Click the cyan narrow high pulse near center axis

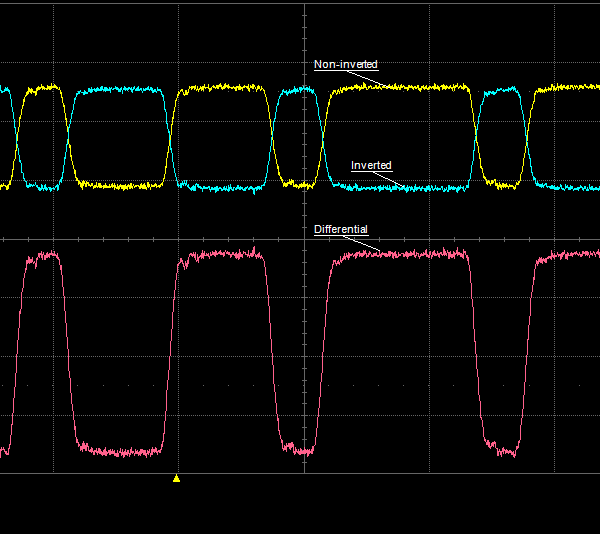[297, 91]
